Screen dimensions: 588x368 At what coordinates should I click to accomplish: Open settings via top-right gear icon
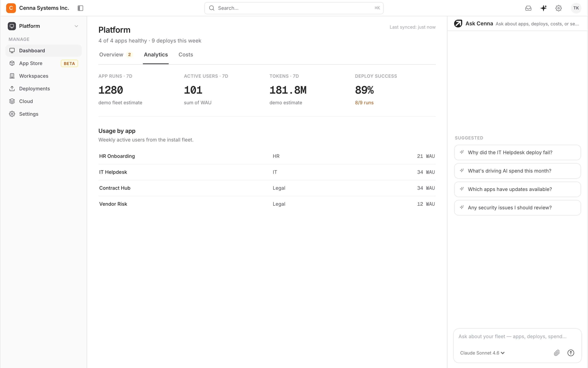pos(559,8)
